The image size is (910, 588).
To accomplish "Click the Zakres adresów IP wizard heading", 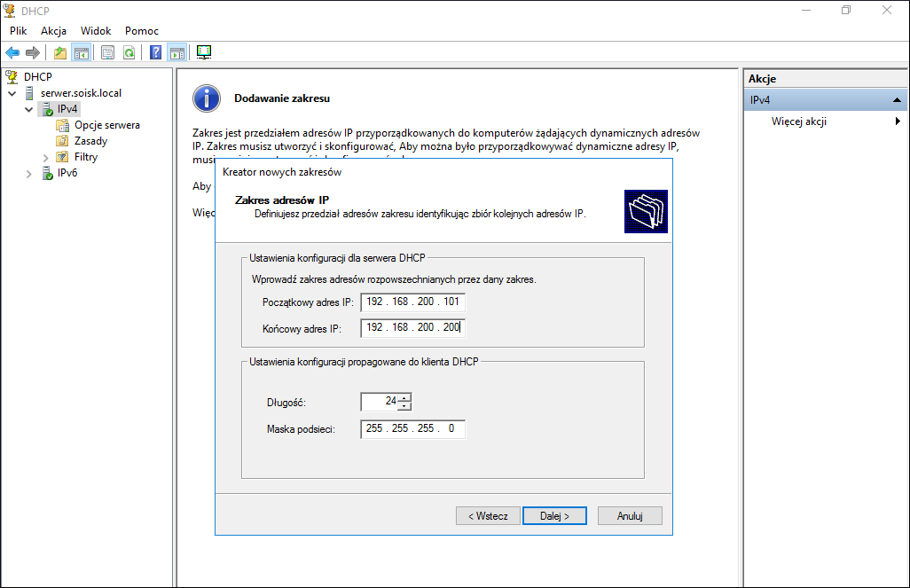I will pos(282,200).
